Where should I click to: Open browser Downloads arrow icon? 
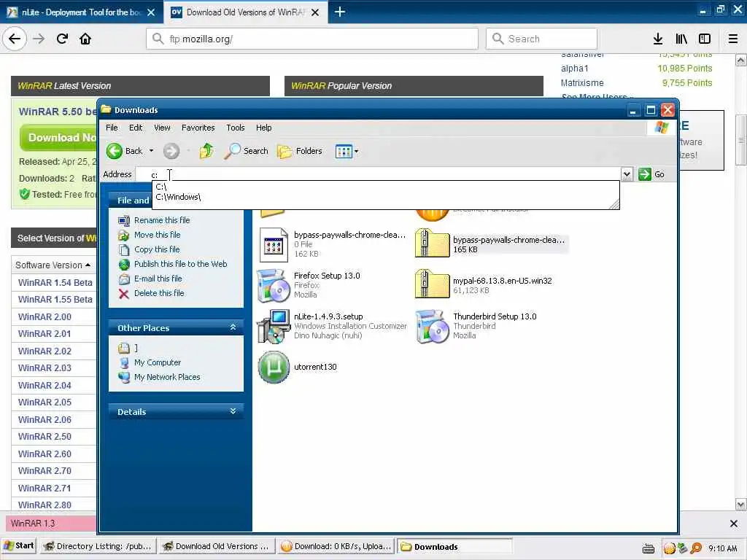pyautogui.click(x=658, y=39)
